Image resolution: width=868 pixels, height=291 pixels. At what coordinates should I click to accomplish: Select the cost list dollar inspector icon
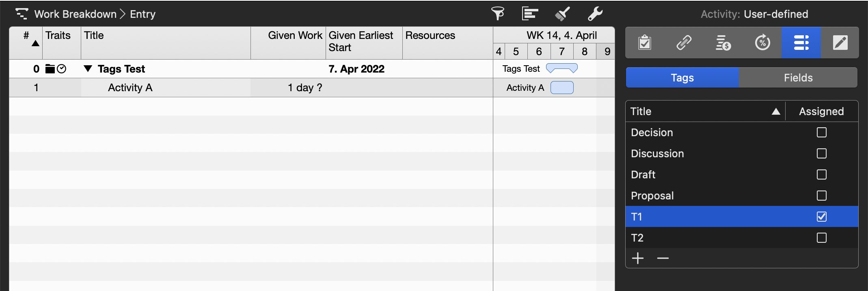click(x=723, y=43)
